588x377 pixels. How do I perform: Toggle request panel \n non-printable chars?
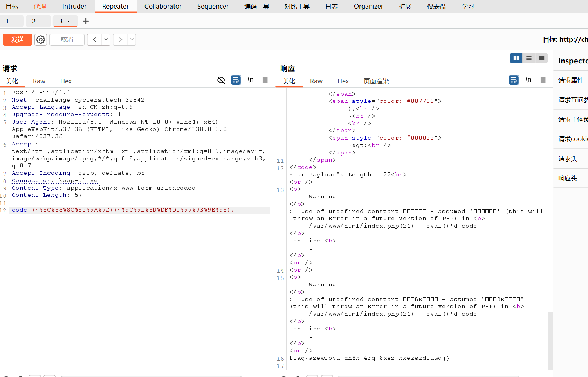251,80
